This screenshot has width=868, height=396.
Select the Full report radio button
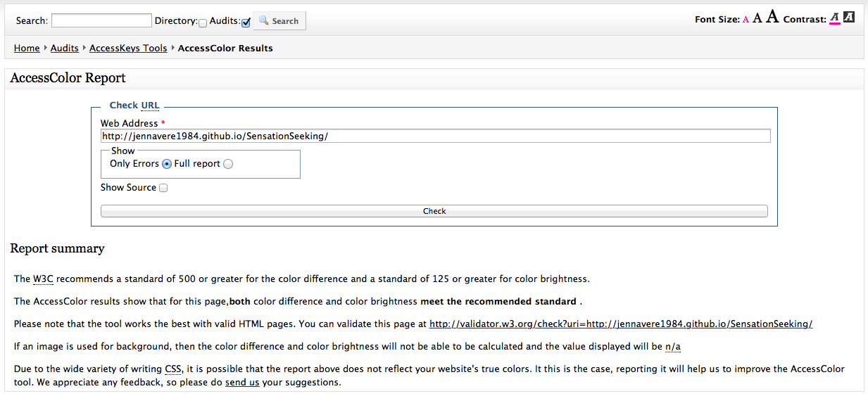click(227, 164)
